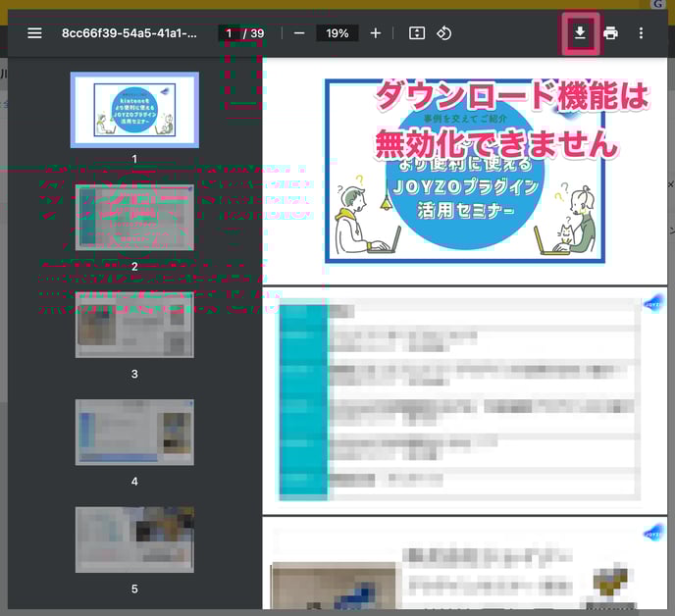675x616 pixels.
Task: Select page 4 thumbnail
Action: click(x=134, y=433)
